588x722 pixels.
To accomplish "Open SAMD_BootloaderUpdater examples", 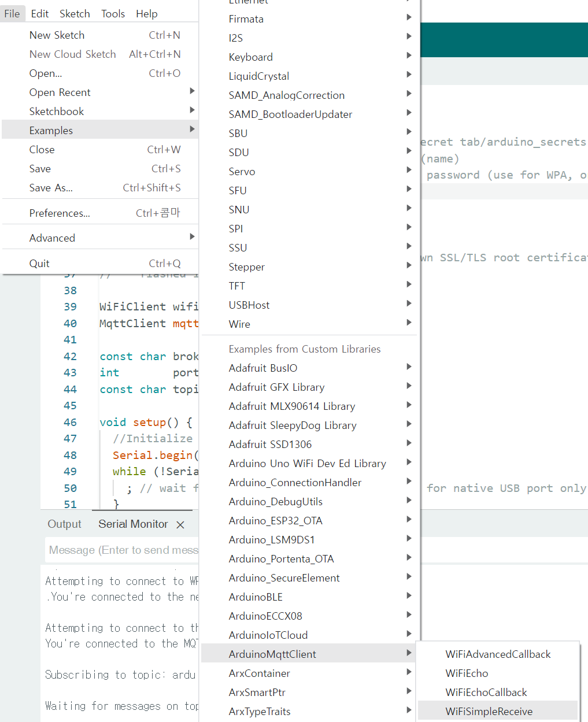I will point(309,114).
